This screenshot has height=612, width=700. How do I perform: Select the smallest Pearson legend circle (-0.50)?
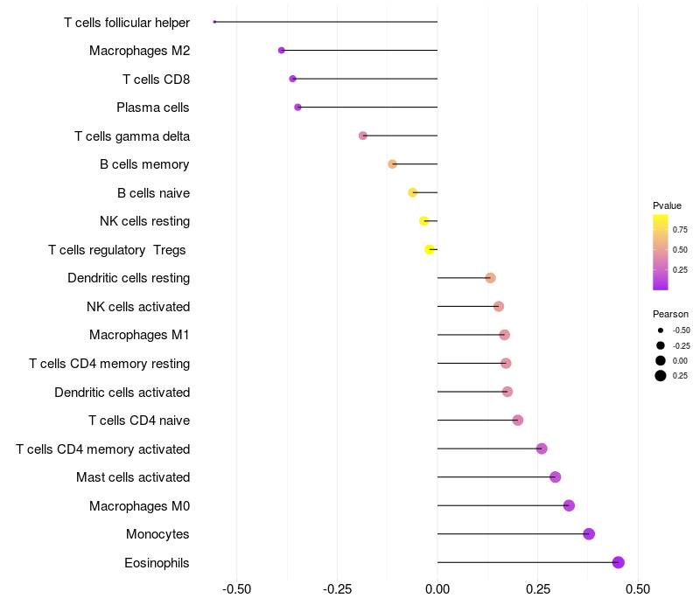click(x=661, y=330)
